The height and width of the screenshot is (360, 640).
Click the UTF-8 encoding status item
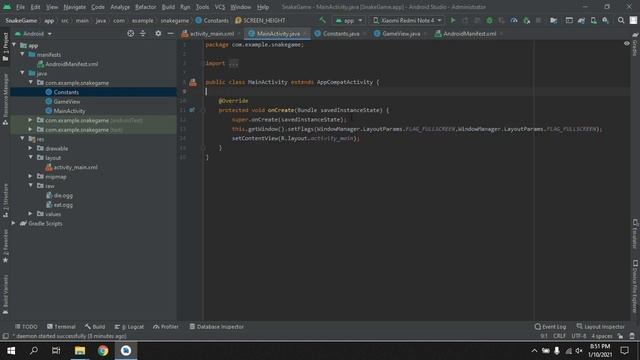click(x=579, y=336)
